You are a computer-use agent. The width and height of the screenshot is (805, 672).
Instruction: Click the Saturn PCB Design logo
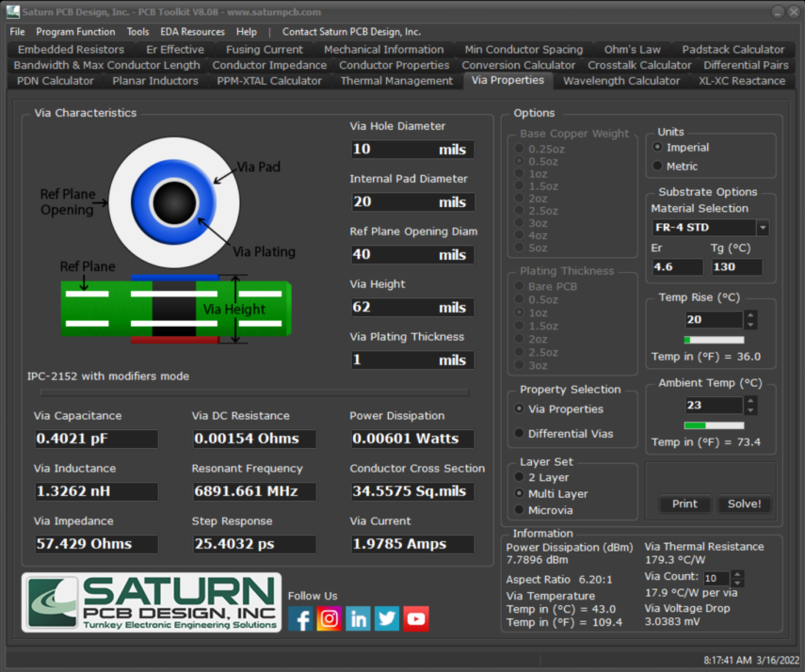pos(151,602)
